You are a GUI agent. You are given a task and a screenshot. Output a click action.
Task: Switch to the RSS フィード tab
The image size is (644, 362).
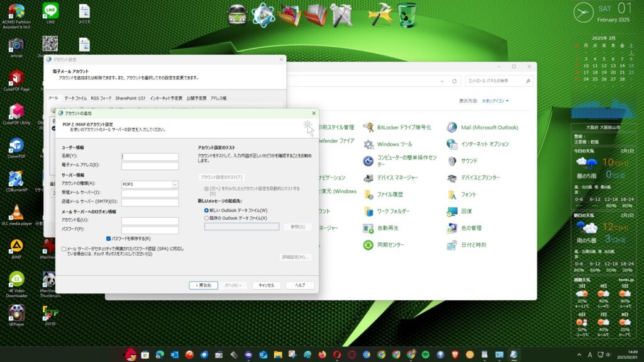101,98
